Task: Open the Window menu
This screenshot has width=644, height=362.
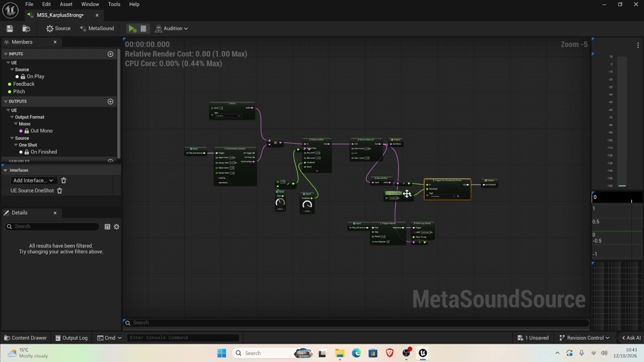Action: (x=90, y=4)
